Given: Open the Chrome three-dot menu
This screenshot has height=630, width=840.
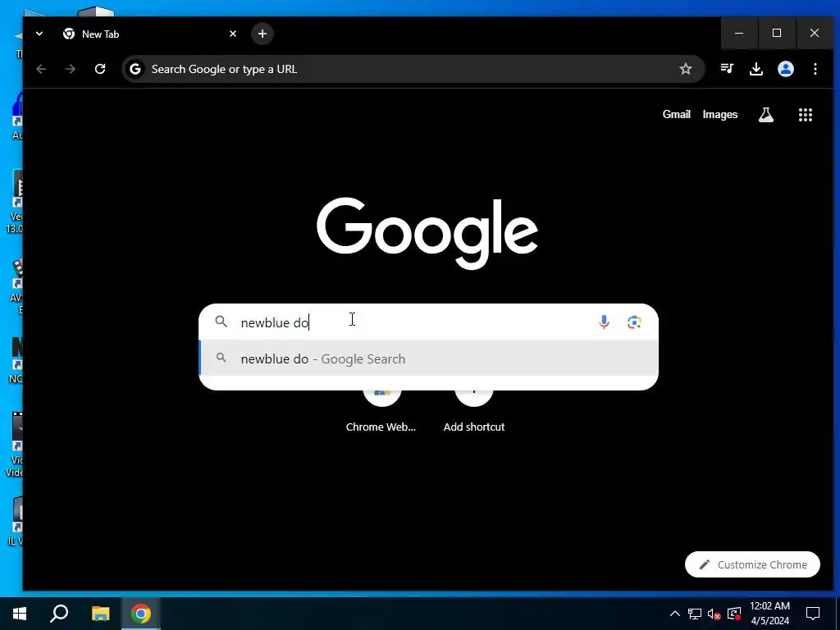Looking at the screenshot, I should [x=815, y=69].
